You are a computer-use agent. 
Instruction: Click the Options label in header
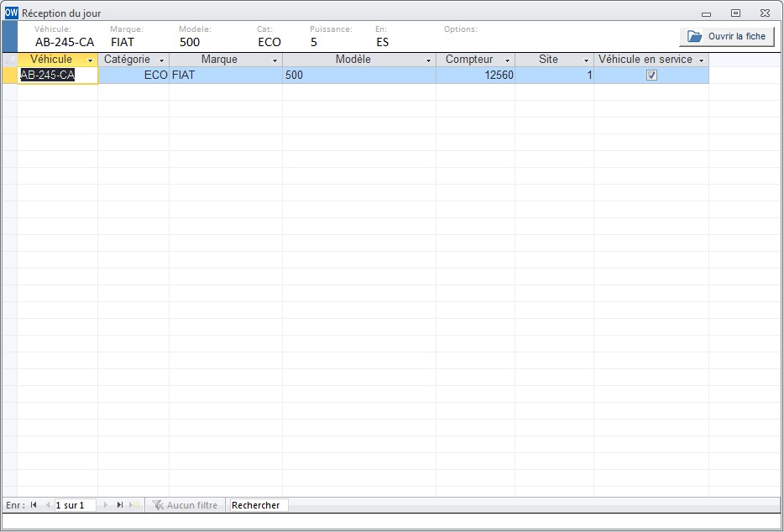point(461,29)
